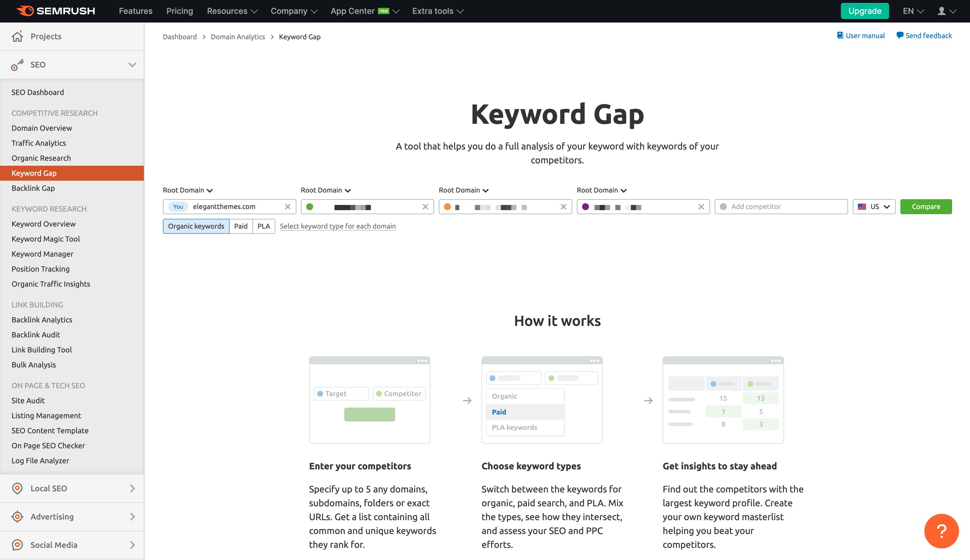Open the US country database dropdown
970x560 pixels.
point(874,207)
